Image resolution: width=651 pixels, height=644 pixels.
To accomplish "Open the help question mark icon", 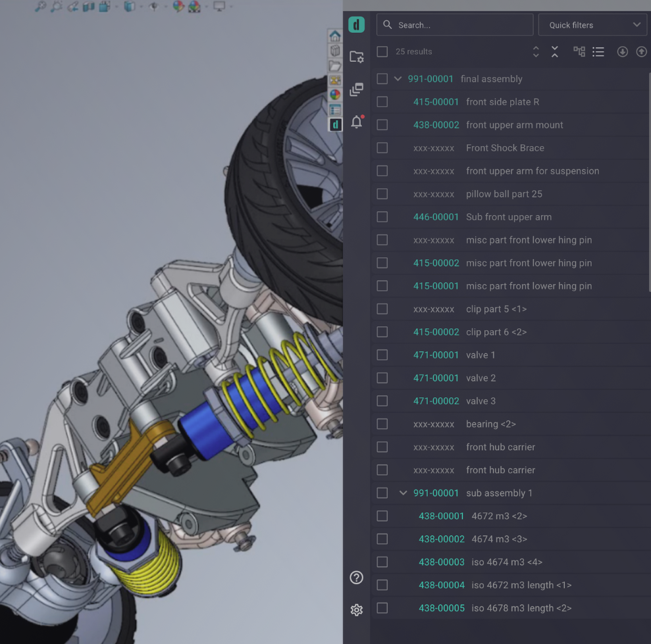I will tap(356, 578).
